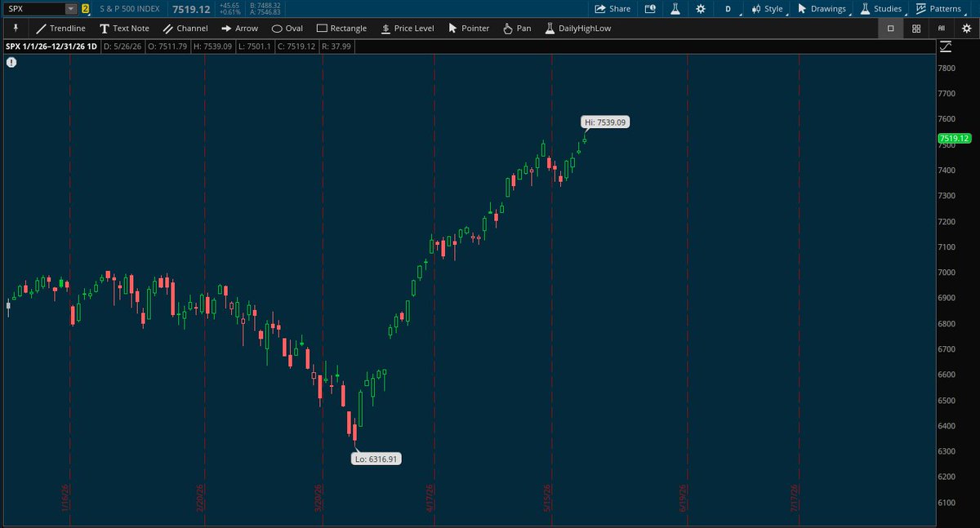Select the Oval shape tool
This screenshot has height=528, width=980.
287,28
